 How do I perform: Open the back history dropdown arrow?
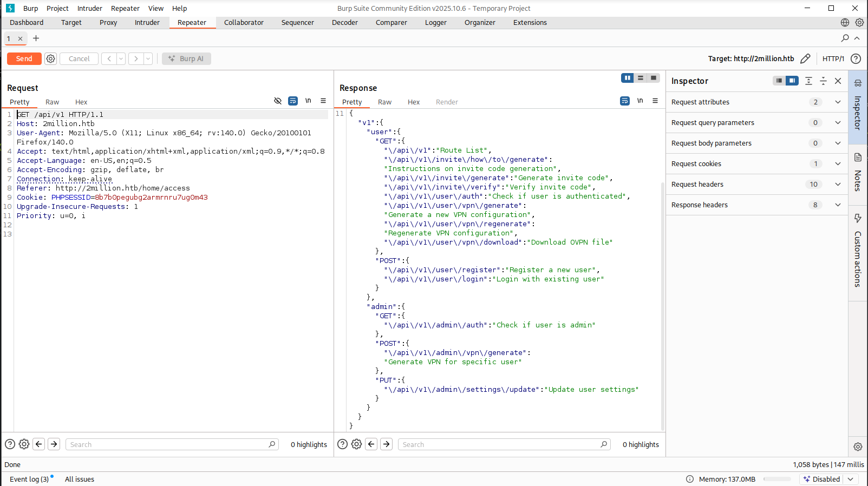[121, 58]
